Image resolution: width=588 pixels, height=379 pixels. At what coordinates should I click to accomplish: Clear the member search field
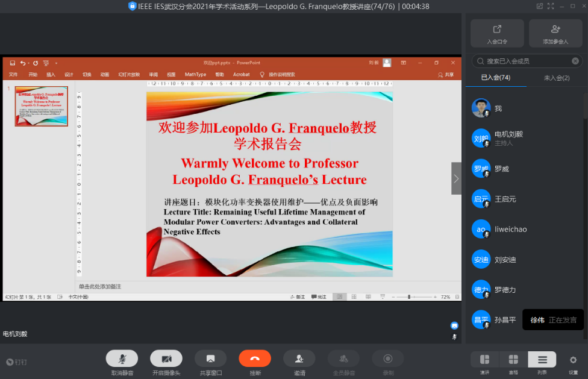click(x=575, y=61)
